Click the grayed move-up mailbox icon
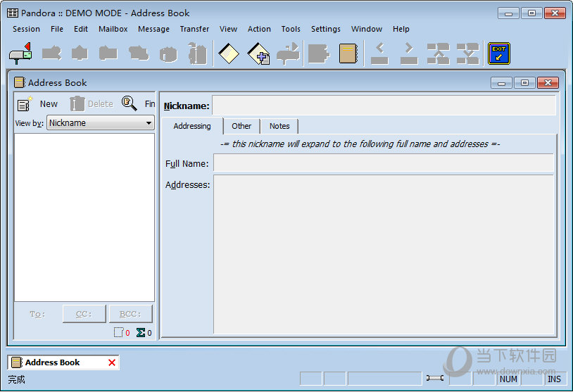This screenshot has height=392, width=573. pyautogui.click(x=438, y=53)
